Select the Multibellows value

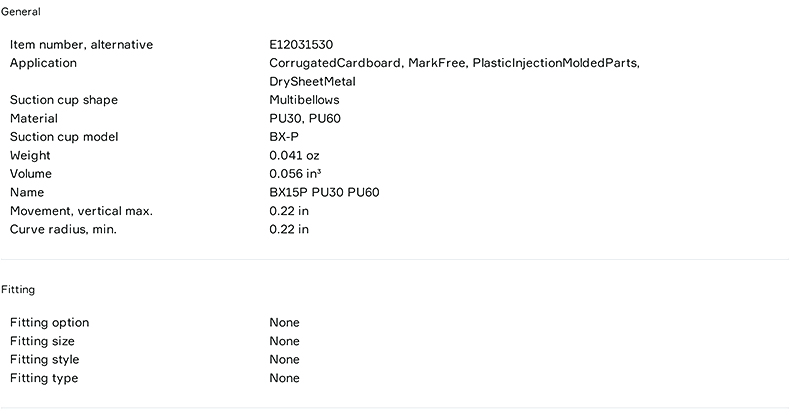(304, 100)
